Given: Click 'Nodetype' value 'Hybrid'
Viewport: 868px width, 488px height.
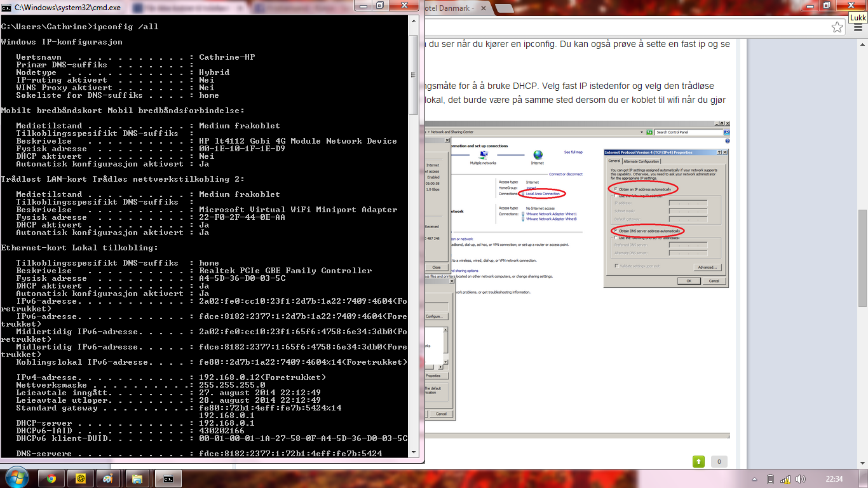Looking at the screenshot, I should pyautogui.click(x=214, y=72).
